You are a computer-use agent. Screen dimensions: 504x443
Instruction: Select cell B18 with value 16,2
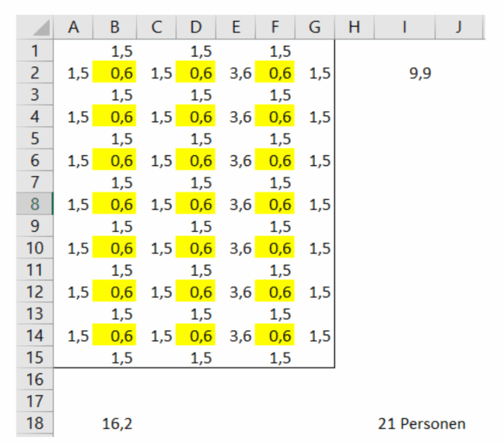click(x=117, y=424)
